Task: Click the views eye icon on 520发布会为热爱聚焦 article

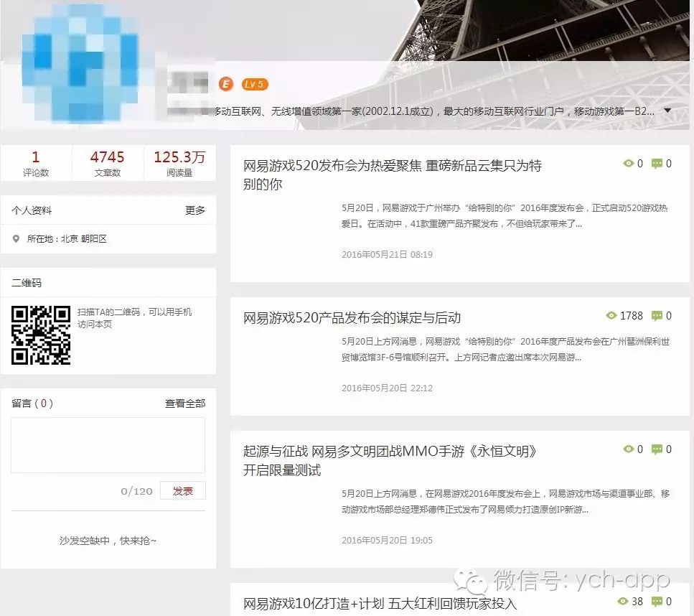Action: (x=629, y=164)
